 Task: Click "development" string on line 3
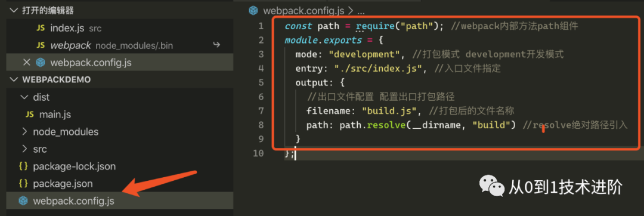pos(364,54)
